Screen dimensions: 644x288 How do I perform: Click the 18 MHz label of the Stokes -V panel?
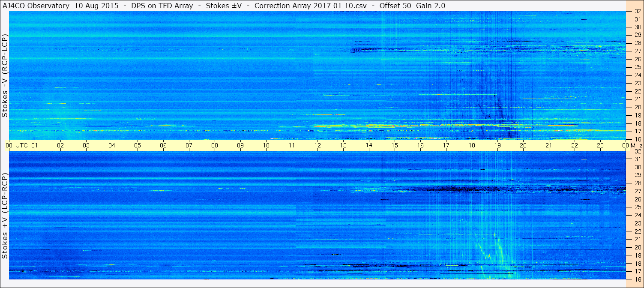pyautogui.click(x=637, y=123)
